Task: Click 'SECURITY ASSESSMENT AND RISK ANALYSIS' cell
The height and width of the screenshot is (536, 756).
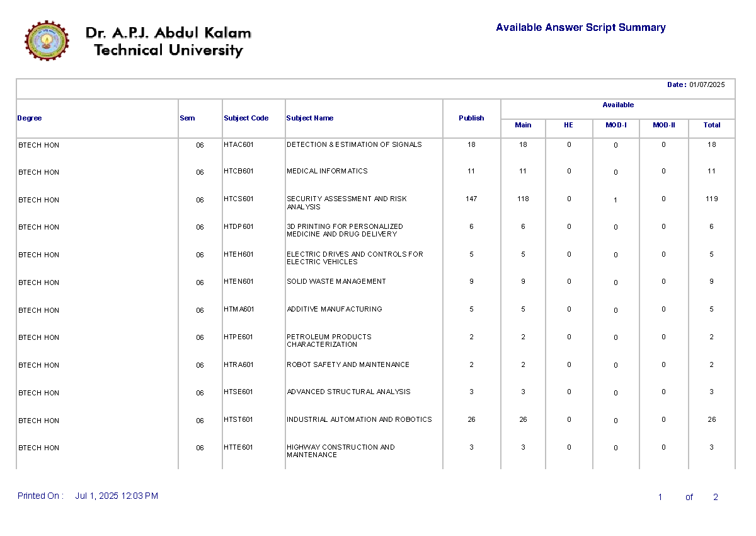Action: tap(346, 202)
